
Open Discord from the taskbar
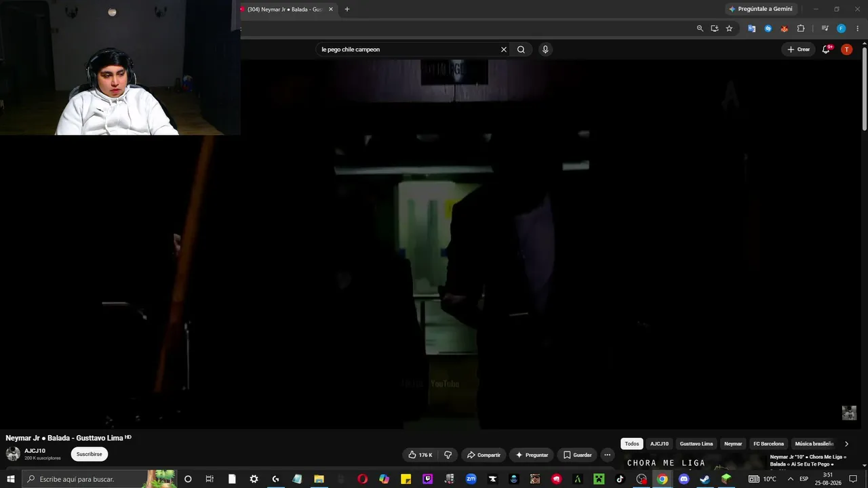coord(684,479)
